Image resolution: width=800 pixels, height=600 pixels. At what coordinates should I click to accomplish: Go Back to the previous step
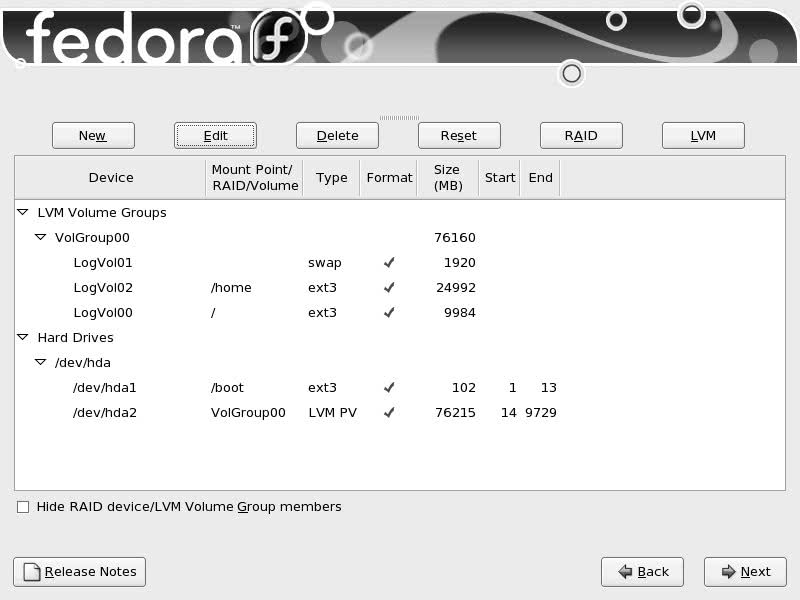642,572
